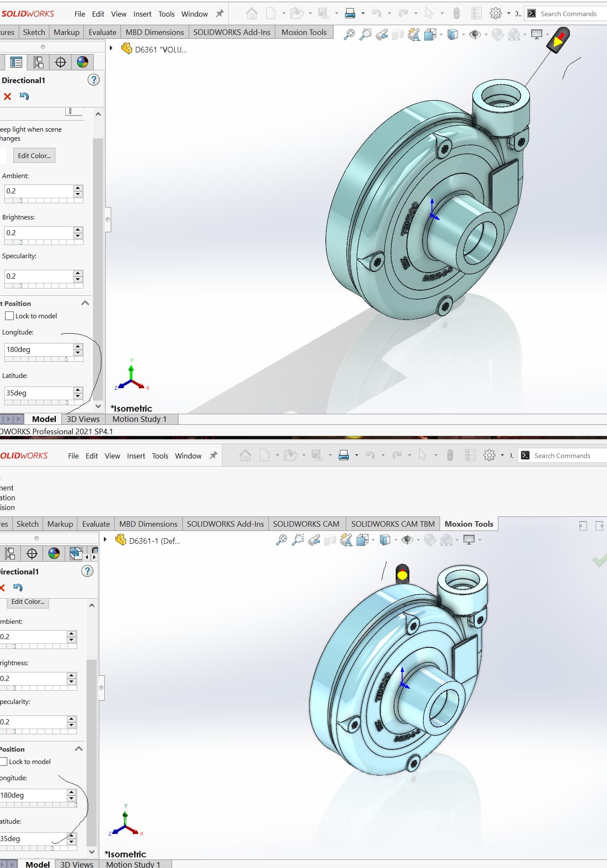
Task: Expand D6361-1 (Def... tree in bottom window
Action: (x=105, y=539)
